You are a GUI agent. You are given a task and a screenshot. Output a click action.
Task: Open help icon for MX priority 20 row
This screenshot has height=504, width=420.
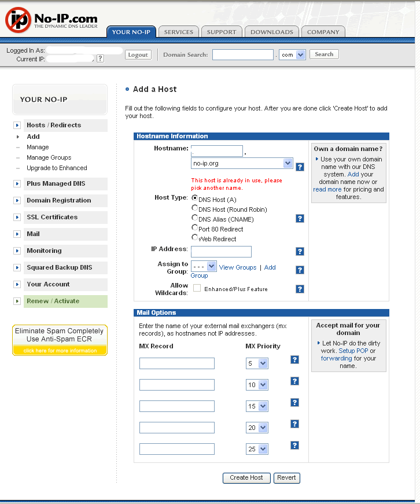(x=294, y=424)
